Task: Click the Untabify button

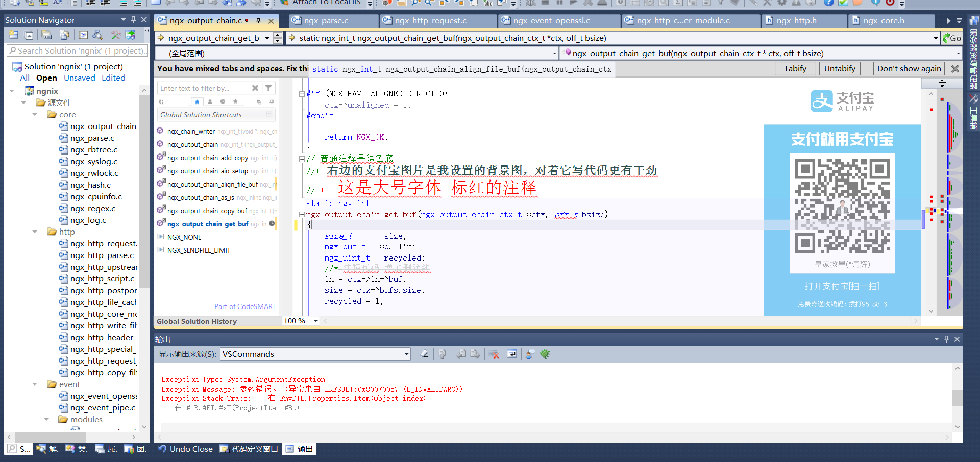Action: [x=840, y=69]
